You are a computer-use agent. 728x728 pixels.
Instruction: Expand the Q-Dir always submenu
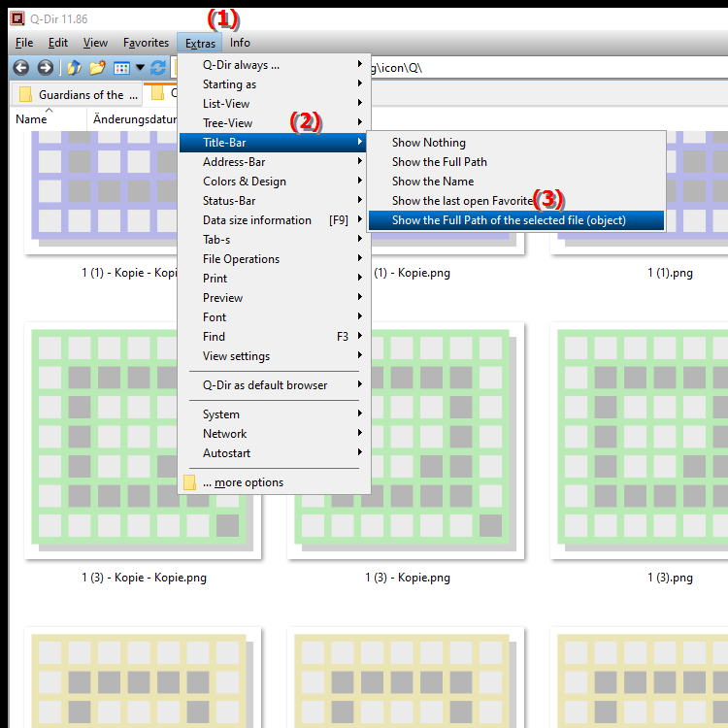(x=275, y=64)
